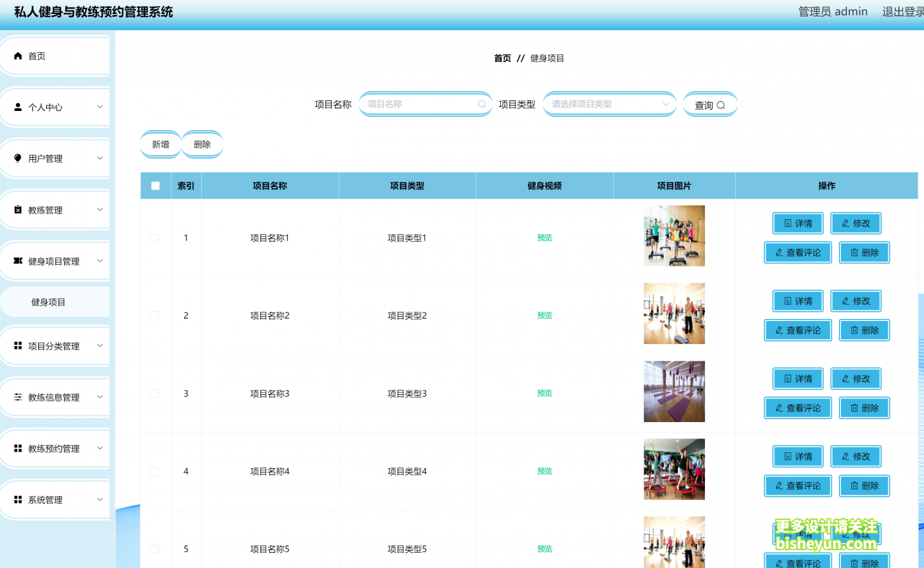The width and height of the screenshot is (924, 568).
Task: Click the 新增 button to add a project
Action: pyautogui.click(x=160, y=144)
